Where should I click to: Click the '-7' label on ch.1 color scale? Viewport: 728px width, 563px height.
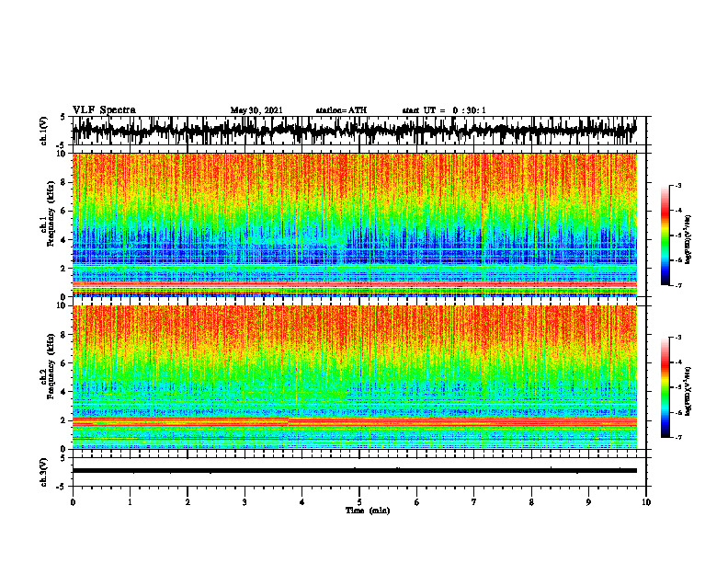click(678, 285)
